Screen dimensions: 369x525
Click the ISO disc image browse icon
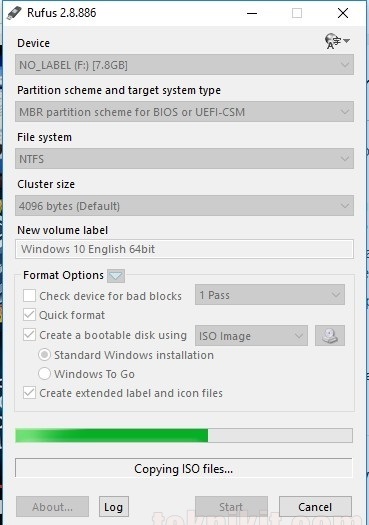click(x=330, y=335)
